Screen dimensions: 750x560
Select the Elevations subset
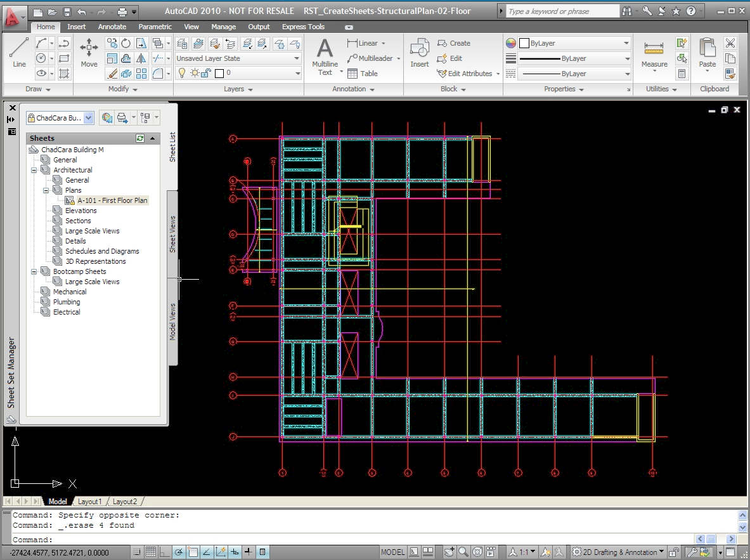[x=81, y=211]
